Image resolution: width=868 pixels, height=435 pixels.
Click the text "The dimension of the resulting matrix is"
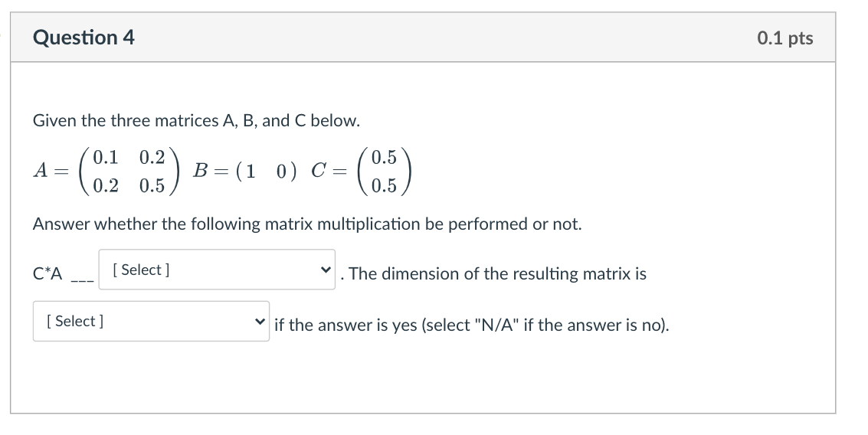pyautogui.click(x=497, y=274)
